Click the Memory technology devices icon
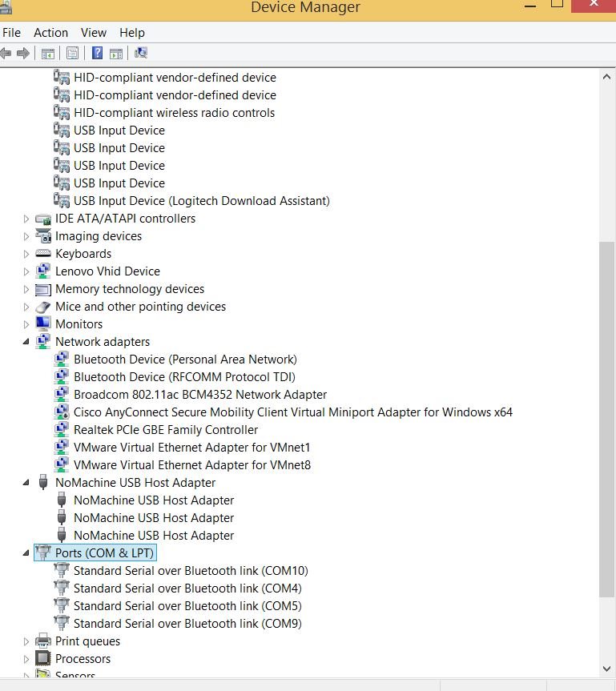 (43, 289)
